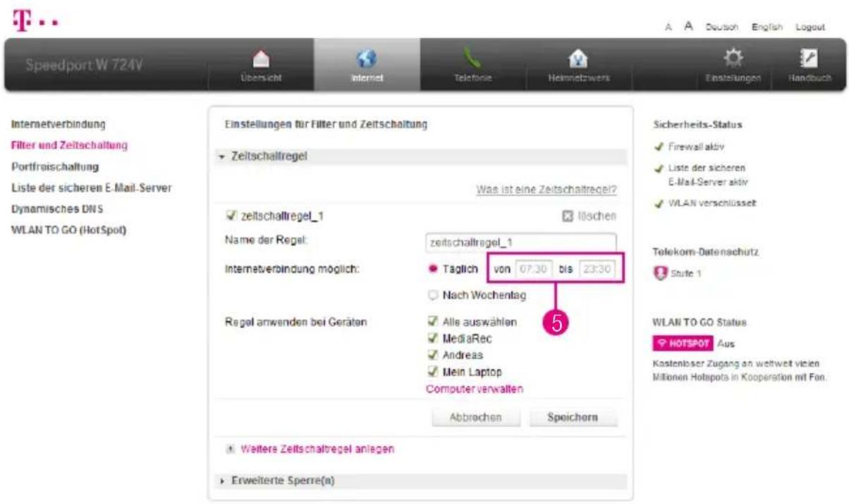The image size is (849, 504).
Task: Open the Computer verwalten link
Action: point(473,388)
